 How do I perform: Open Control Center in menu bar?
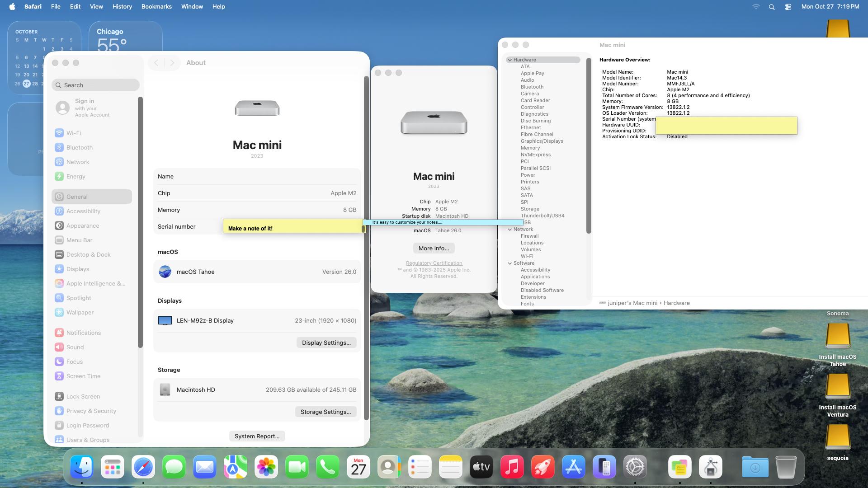pyautogui.click(x=788, y=7)
